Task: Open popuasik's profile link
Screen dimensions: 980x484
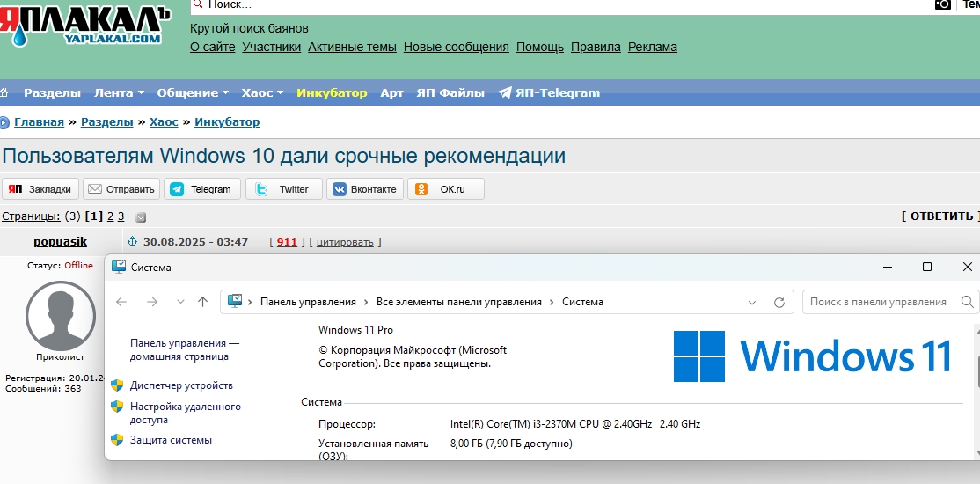Action: tap(61, 241)
